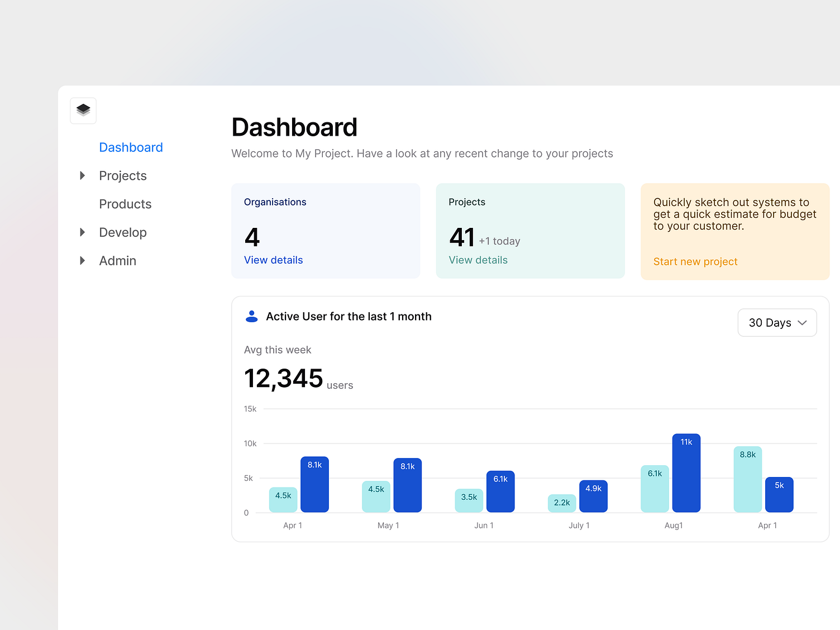Open the Products page from the sidebar
Viewport: 840px width, 630px height.
pos(125,204)
